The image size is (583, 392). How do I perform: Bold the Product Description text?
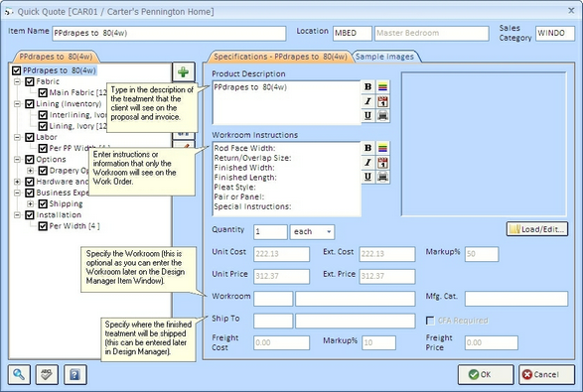click(x=367, y=86)
